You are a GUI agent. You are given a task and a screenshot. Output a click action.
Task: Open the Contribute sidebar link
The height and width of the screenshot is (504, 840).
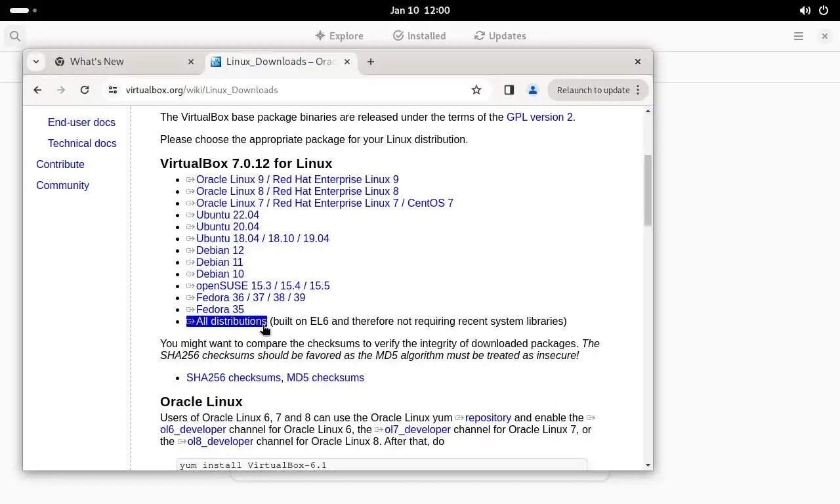(x=60, y=165)
